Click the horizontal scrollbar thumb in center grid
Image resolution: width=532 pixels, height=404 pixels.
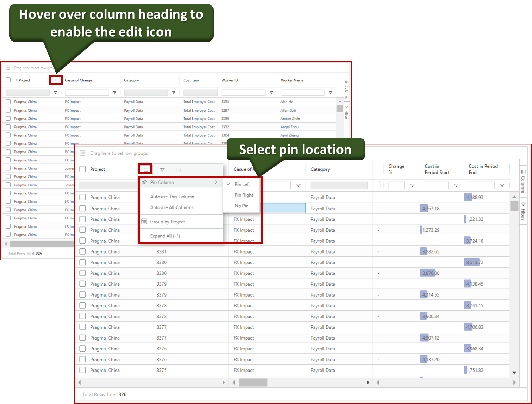tap(253, 382)
